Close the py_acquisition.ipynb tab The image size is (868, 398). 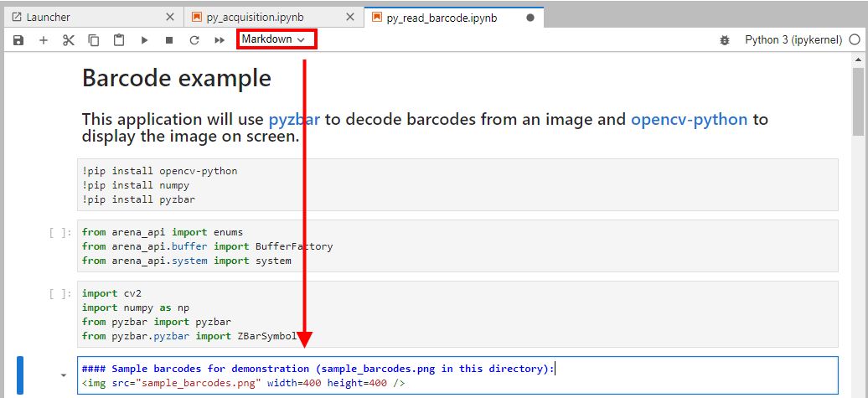click(x=350, y=17)
